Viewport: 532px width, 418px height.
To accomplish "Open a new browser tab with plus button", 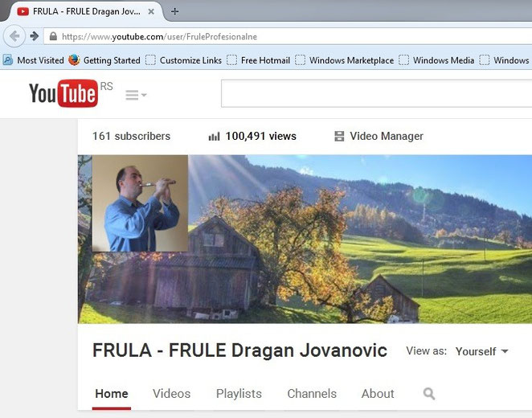I will [x=174, y=11].
